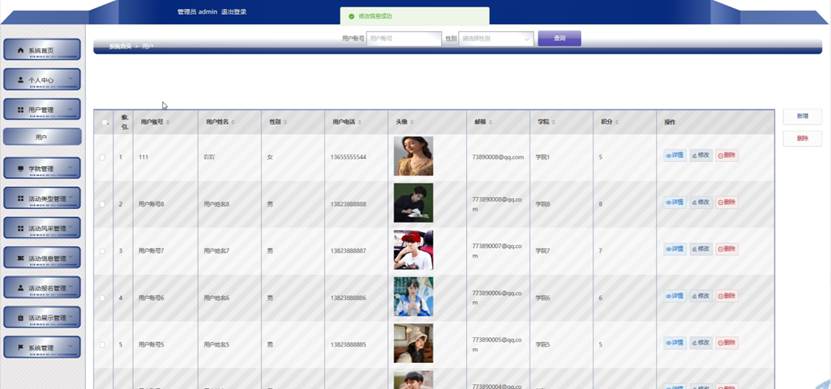Image resolution: width=831 pixels, height=389 pixels.
Task: Open avatar thumbnail of row 用户账号6
Action: pyautogui.click(x=413, y=296)
